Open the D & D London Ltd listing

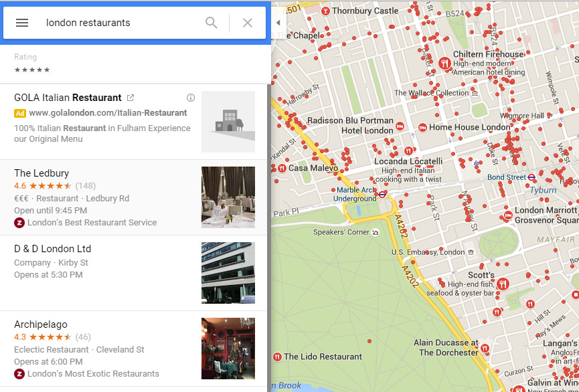[x=52, y=249]
